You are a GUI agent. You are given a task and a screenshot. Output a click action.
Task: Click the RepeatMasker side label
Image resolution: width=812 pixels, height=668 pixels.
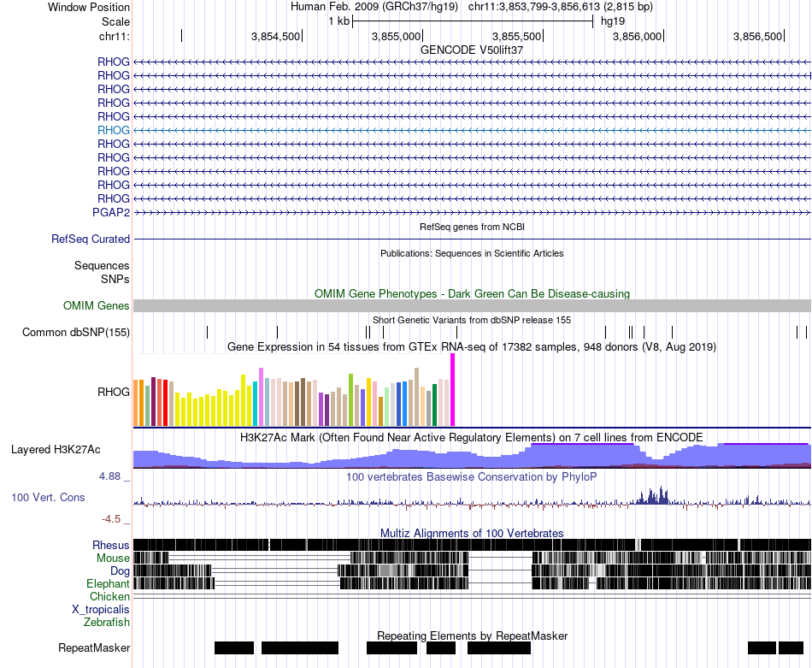94,647
